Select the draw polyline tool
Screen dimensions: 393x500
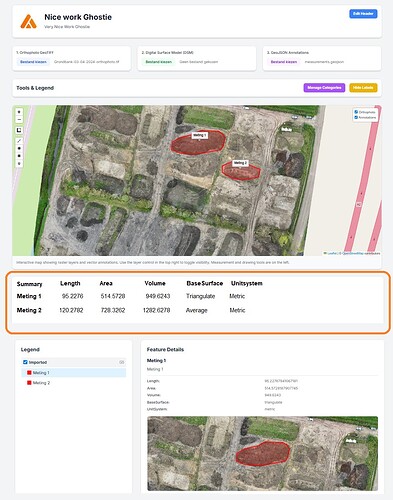(x=19, y=141)
